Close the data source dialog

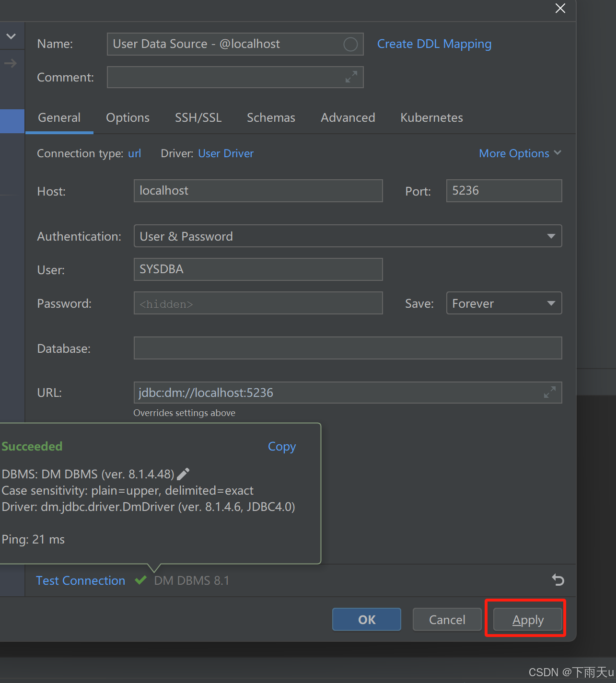560,8
